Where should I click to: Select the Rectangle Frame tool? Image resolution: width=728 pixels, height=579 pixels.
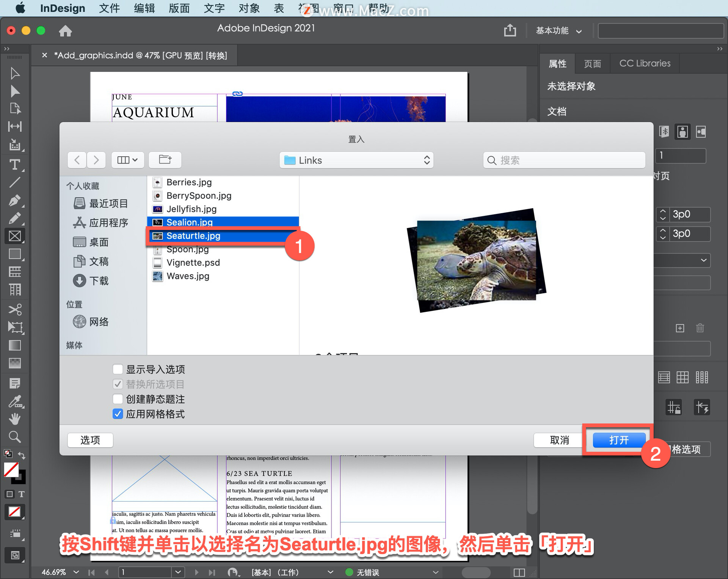15,236
